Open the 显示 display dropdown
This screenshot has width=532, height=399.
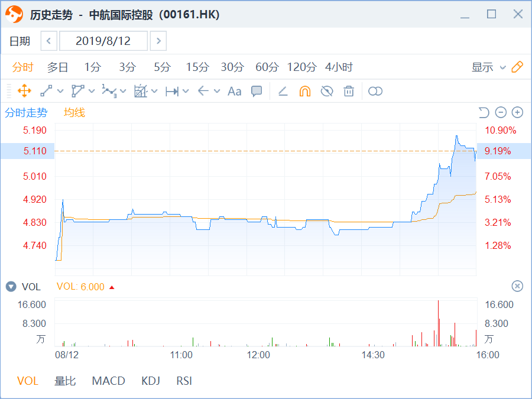(489, 67)
